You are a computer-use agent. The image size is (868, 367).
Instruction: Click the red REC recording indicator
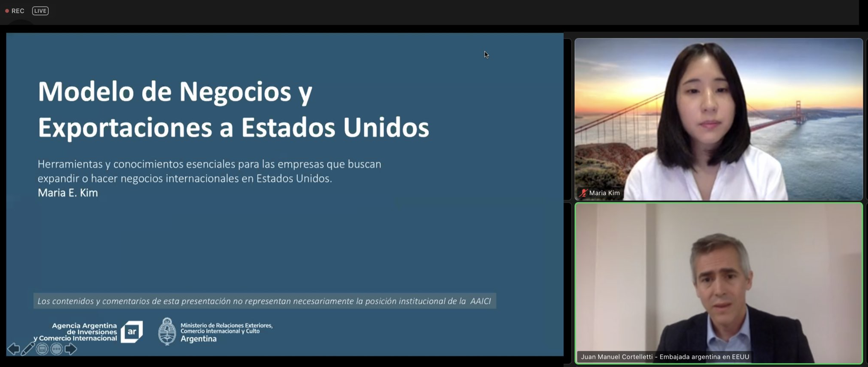(15, 11)
